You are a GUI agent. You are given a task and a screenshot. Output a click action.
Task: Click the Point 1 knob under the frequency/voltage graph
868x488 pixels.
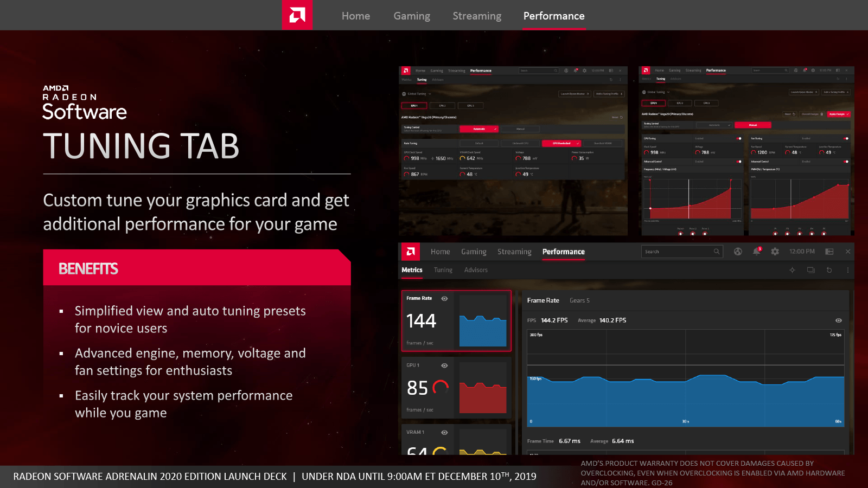pyautogui.click(x=680, y=234)
